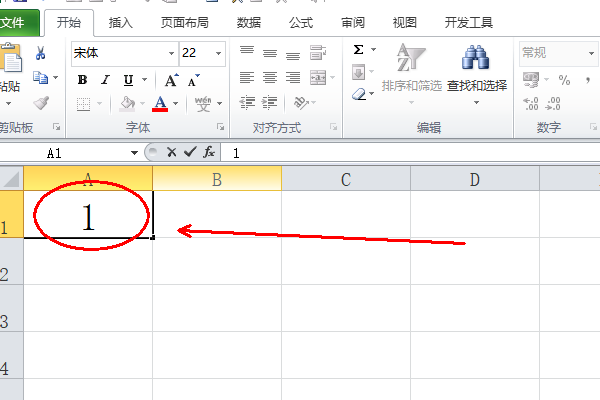Click cell B2
Viewport: 600px width, 400px height.
[x=217, y=261]
